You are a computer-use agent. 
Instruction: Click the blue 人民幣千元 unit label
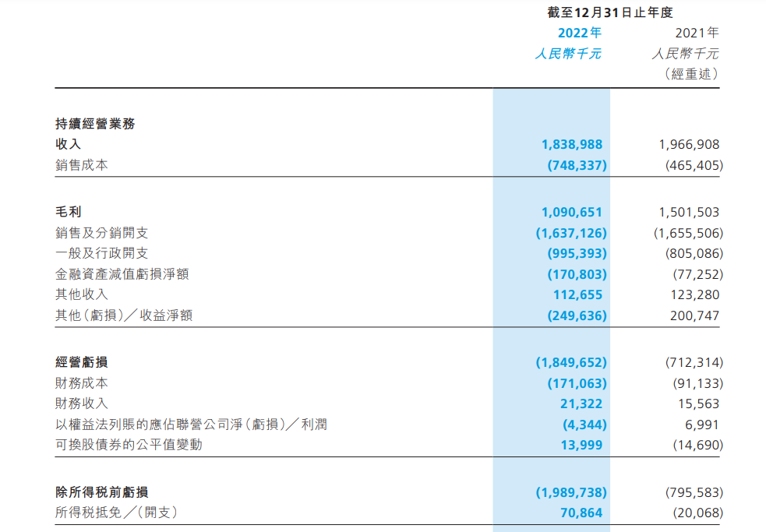[569, 54]
